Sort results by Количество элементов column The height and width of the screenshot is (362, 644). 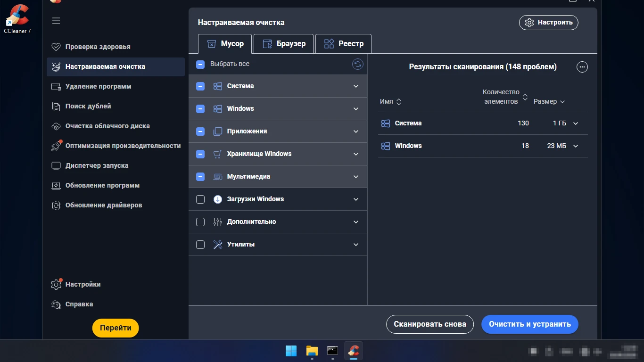(x=505, y=97)
